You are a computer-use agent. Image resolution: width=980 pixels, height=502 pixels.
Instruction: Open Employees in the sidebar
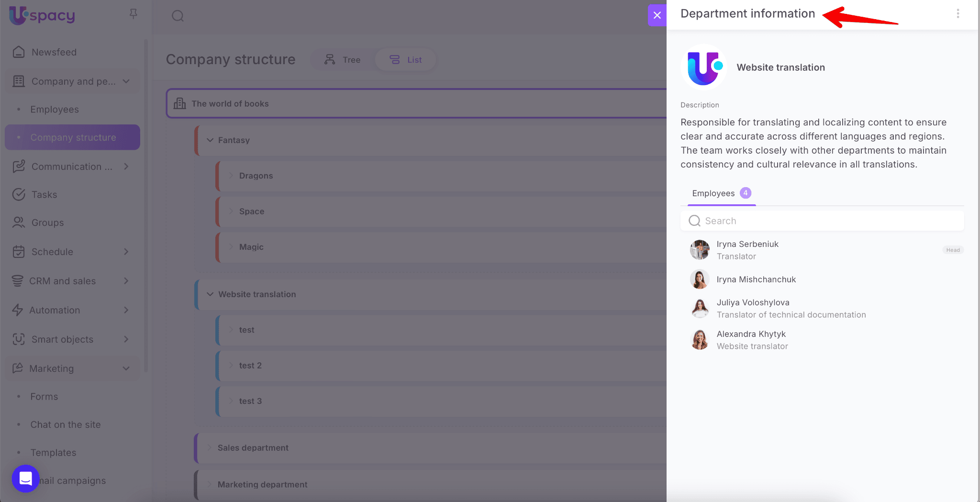[55, 110]
